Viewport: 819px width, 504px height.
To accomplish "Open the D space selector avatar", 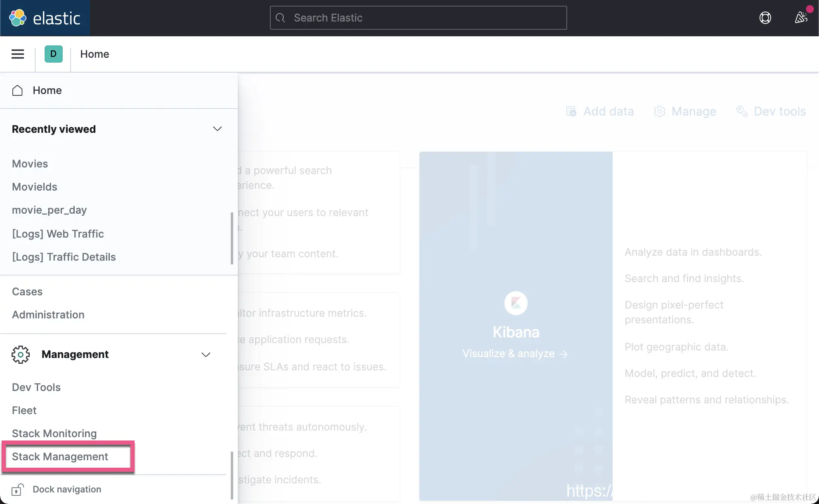I will pos(53,54).
